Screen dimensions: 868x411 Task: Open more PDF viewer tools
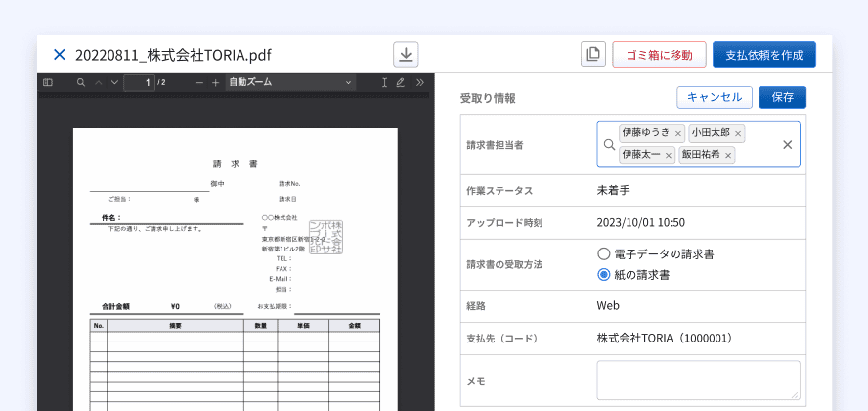420,82
